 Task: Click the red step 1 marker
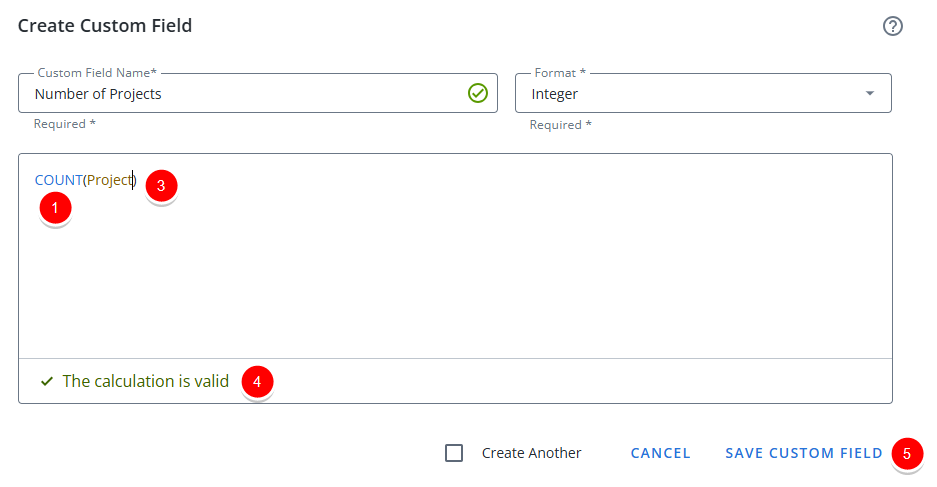(x=56, y=208)
